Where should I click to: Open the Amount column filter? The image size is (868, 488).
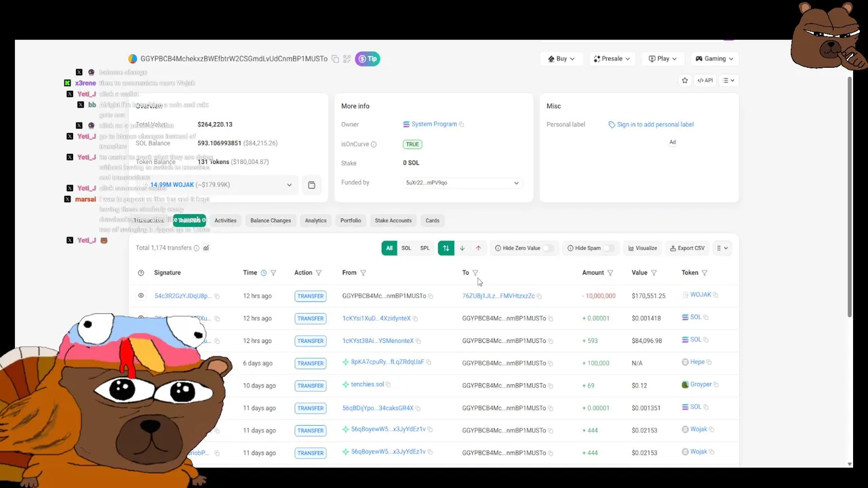click(610, 273)
